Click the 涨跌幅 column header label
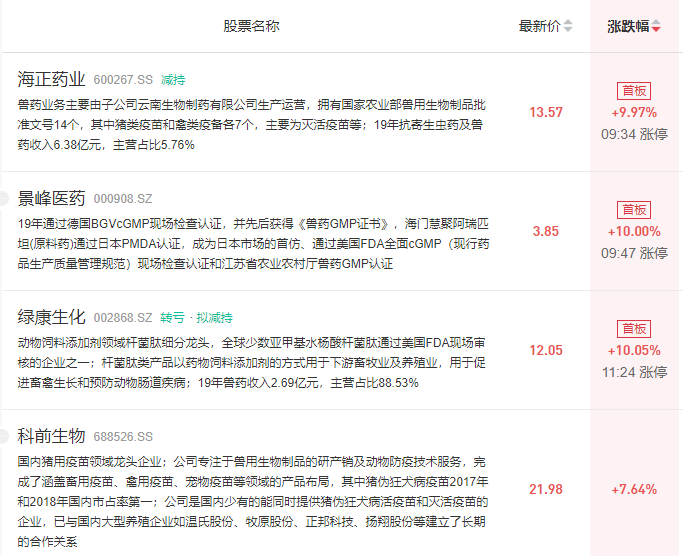The width and height of the screenshot is (683, 556). [x=628, y=26]
